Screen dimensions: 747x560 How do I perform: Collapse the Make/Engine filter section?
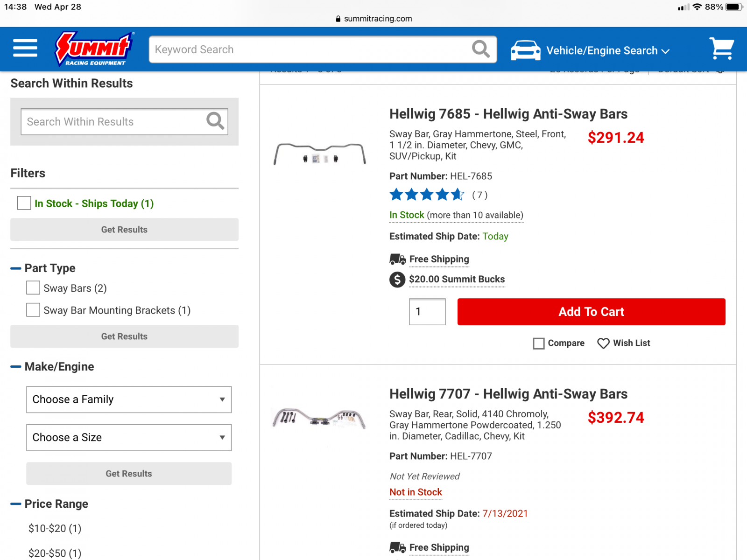point(16,367)
